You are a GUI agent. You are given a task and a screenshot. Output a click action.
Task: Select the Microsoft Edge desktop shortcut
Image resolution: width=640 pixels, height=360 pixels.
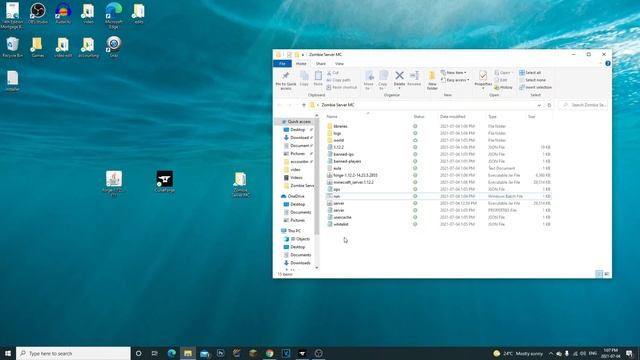pyautogui.click(x=113, y=16)
